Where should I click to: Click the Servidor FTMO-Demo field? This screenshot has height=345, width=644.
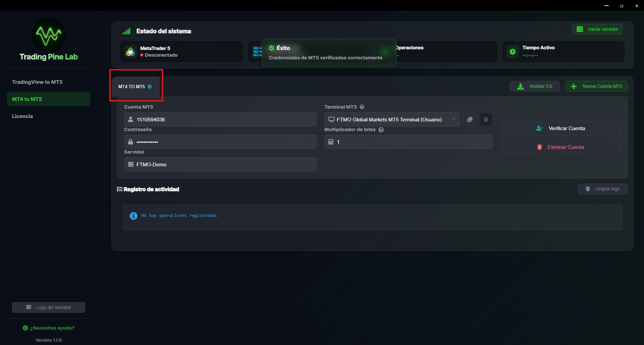[220, 164]
